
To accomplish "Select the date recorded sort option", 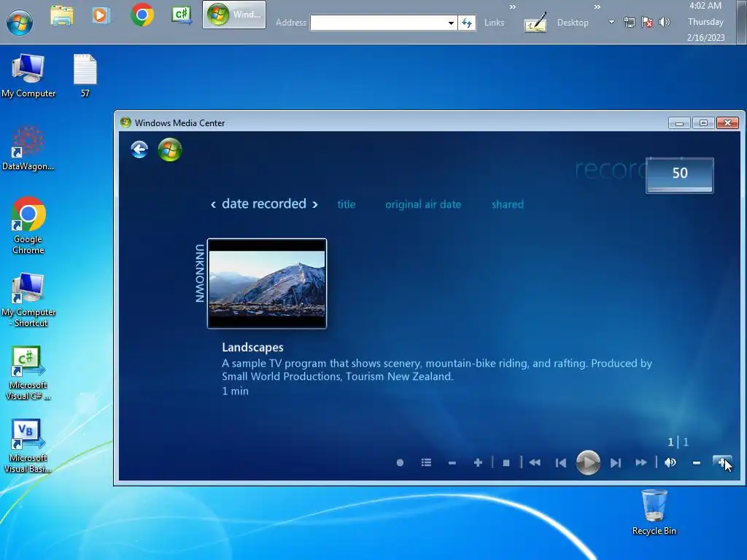I will coord(264,204).
